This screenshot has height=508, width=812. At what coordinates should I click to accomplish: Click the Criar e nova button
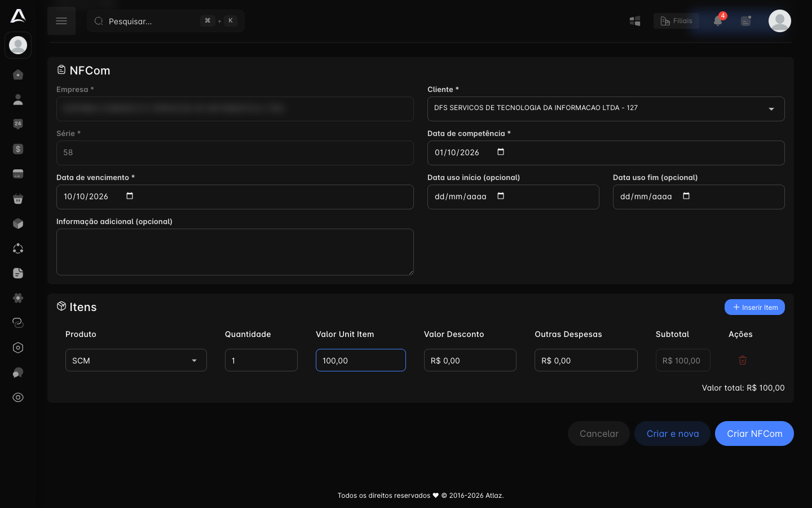coord(673,433)
